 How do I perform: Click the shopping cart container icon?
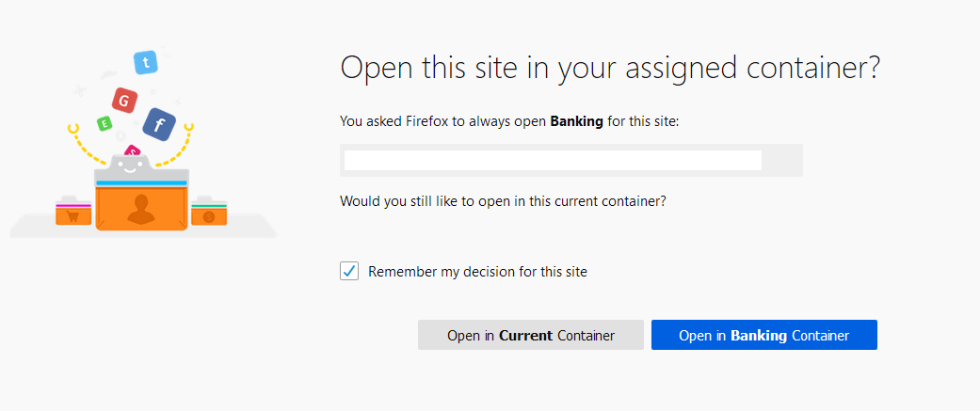[72, 213]
